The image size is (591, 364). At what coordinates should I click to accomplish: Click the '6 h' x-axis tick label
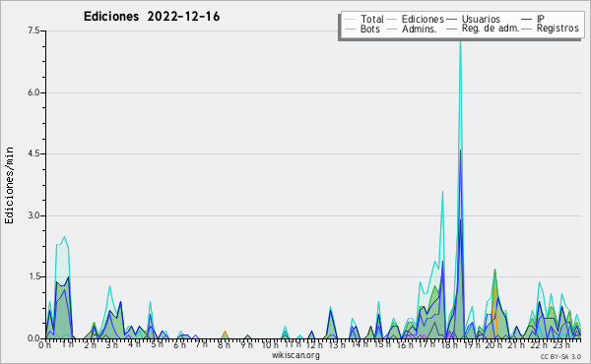coord(179,345)
